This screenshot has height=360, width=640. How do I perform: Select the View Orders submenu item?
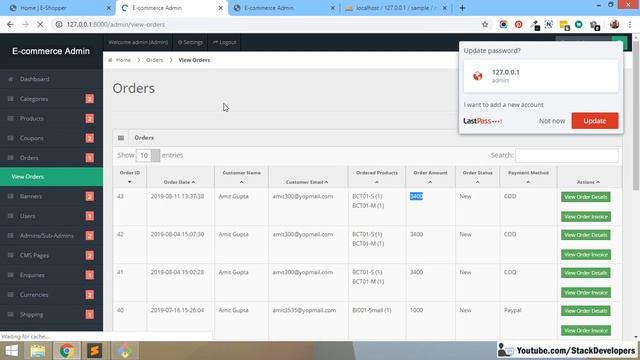click(51, 177)
